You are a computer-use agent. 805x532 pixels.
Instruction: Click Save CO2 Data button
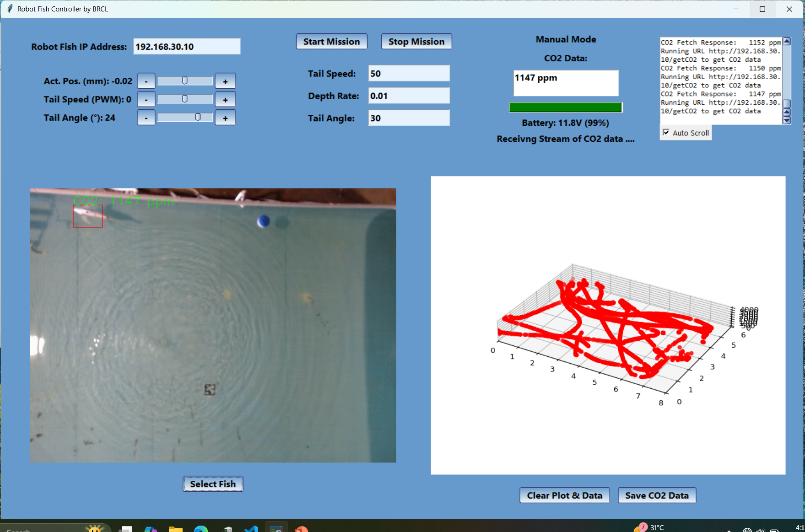click(x=657, y=495)
